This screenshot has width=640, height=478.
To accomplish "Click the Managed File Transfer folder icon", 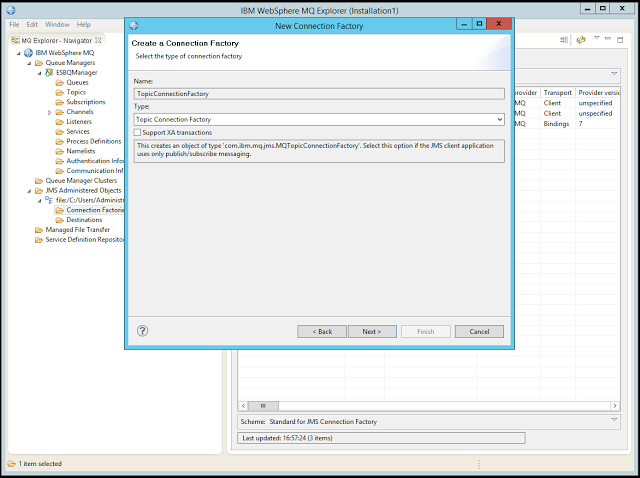I will [x=39, y=229].
